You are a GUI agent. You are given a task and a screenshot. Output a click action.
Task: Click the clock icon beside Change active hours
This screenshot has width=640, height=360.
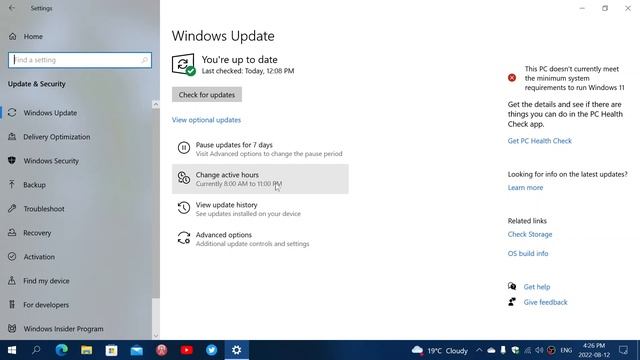point(184,178)
